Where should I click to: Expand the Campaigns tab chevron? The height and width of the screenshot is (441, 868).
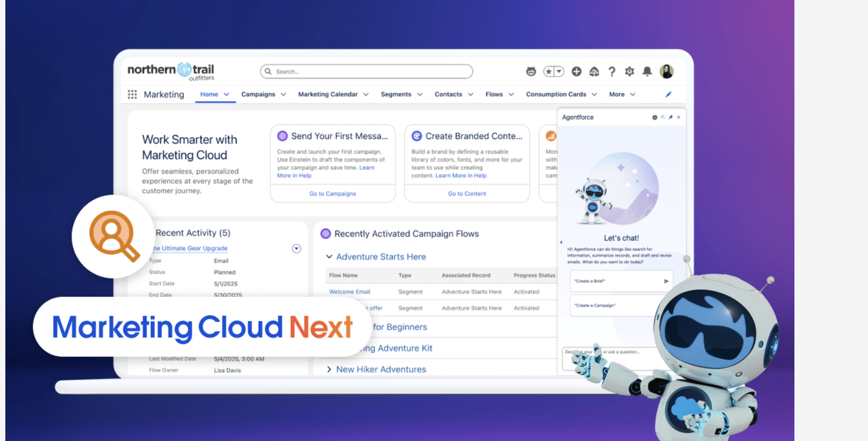coord(283,94)
